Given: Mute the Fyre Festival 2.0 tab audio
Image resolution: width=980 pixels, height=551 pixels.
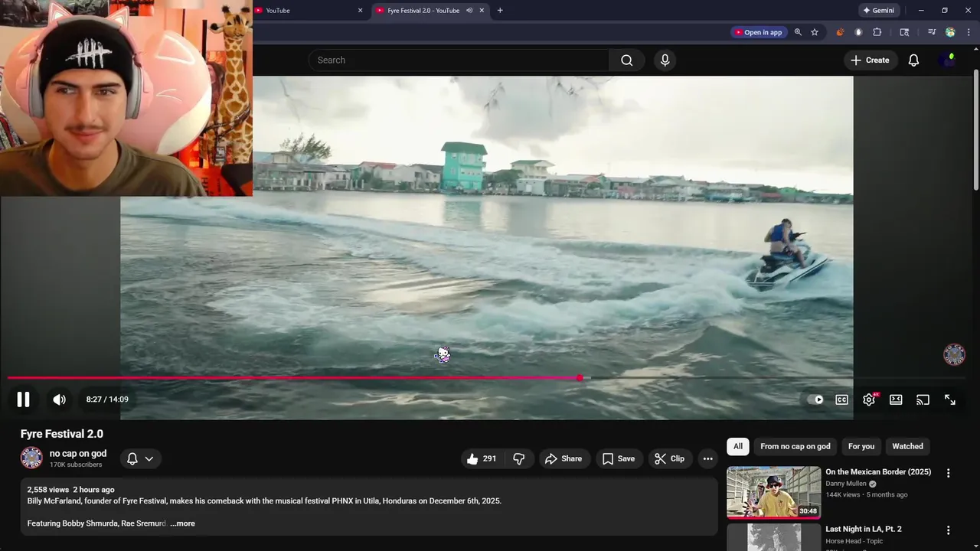Looking at the screenshot, I should 469,11.
